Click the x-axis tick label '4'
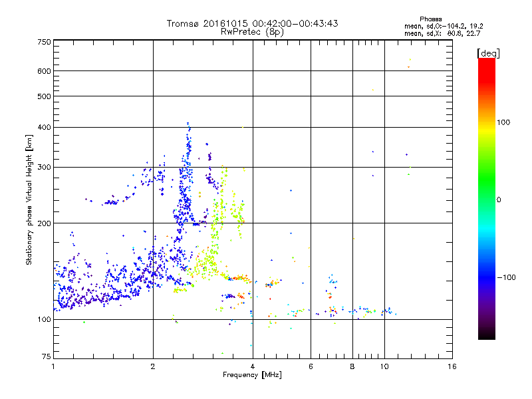The height and width of the screenshot is (399, 532). 253,366
